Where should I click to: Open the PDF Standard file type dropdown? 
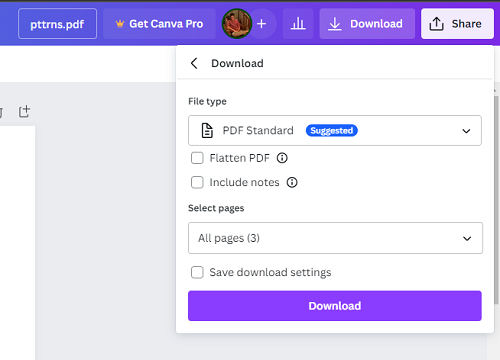[x=335, y=130]
